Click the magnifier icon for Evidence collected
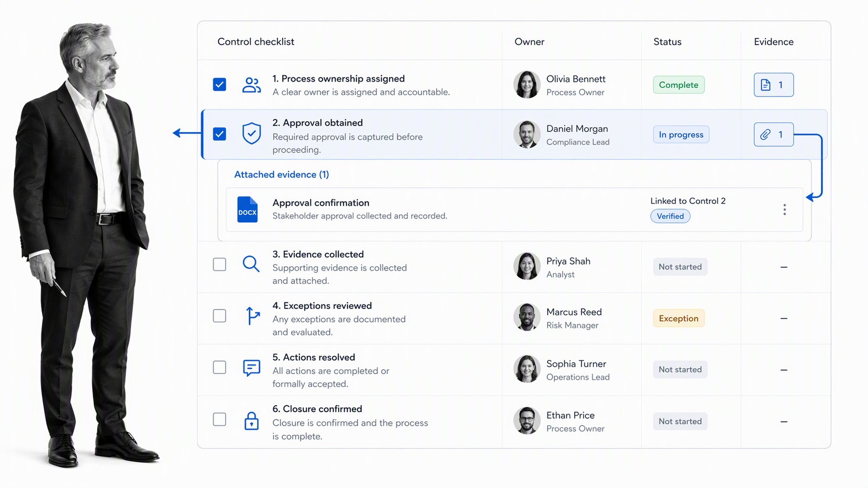868x488 pixels. tap(251, 264)
